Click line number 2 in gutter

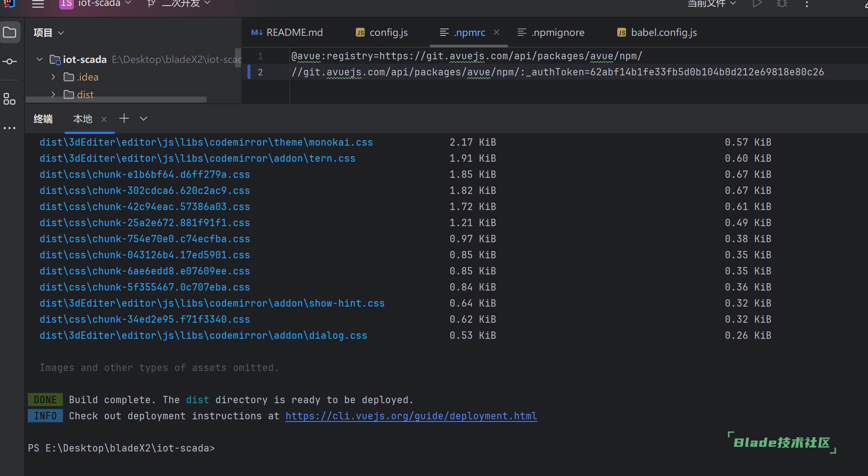(x=260, y=72)
